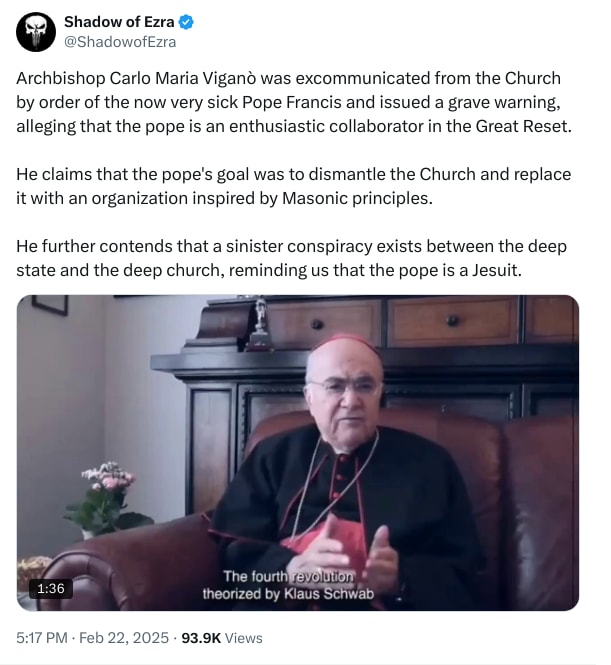This screenshot has height=665, width=611.
Task: Click the 'theorized by Klaus Schwab' subtitle
Action: pyautogui.click(x=290, y=592)
